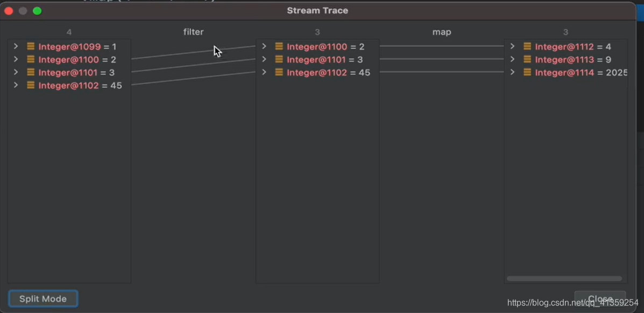Screen dimensions: 644x313
Task: Select the filter operation header
Action: [194, 32]
